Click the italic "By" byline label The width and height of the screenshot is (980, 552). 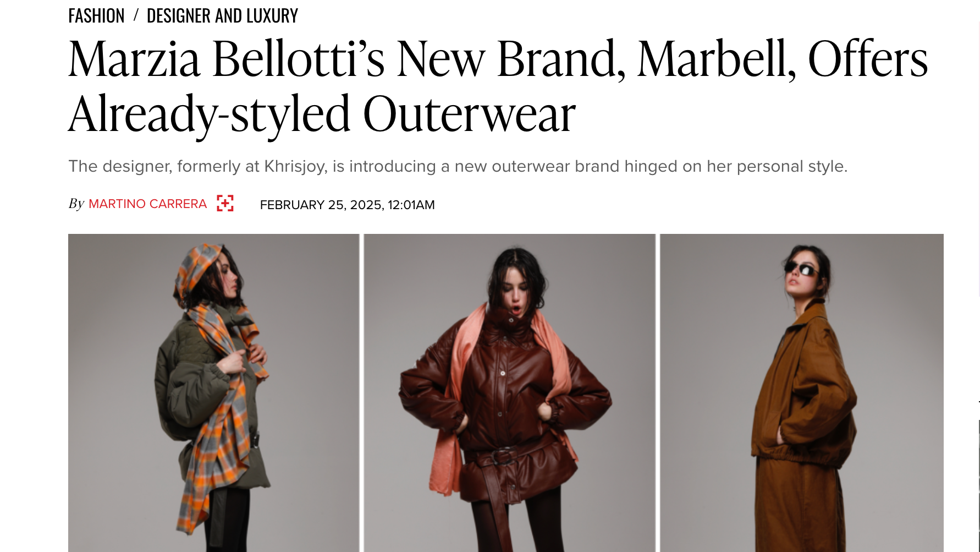pyautogui.click(x=76, y=204)
